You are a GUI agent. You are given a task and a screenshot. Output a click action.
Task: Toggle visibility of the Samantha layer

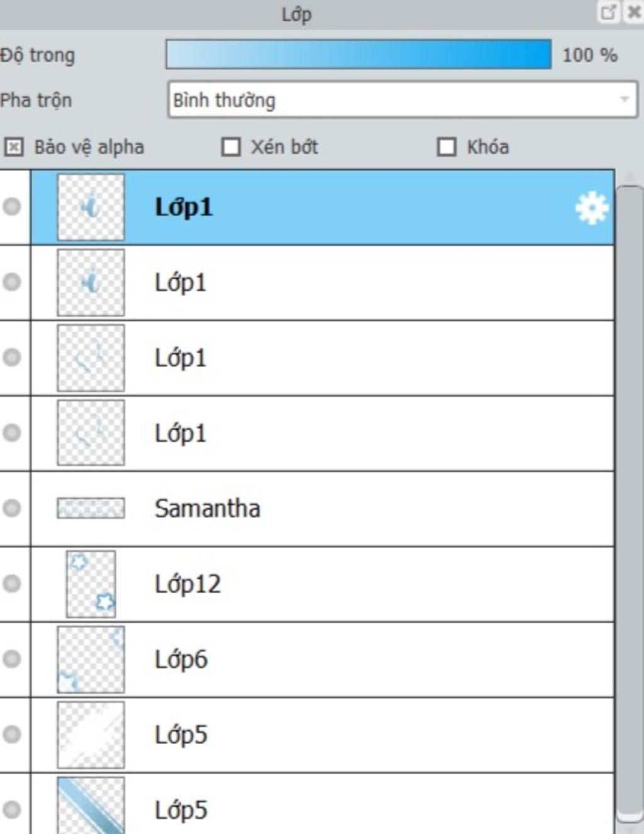pos(12,508)
